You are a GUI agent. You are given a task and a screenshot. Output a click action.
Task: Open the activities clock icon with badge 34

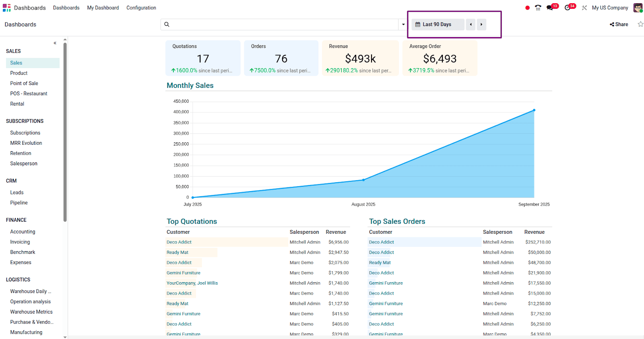click(x=568, y=8)
